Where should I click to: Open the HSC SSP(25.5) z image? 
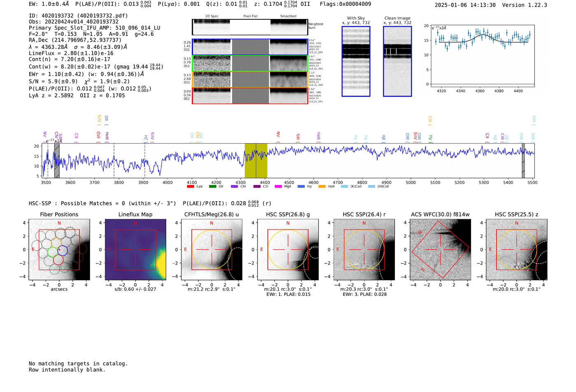click(517, 250)
